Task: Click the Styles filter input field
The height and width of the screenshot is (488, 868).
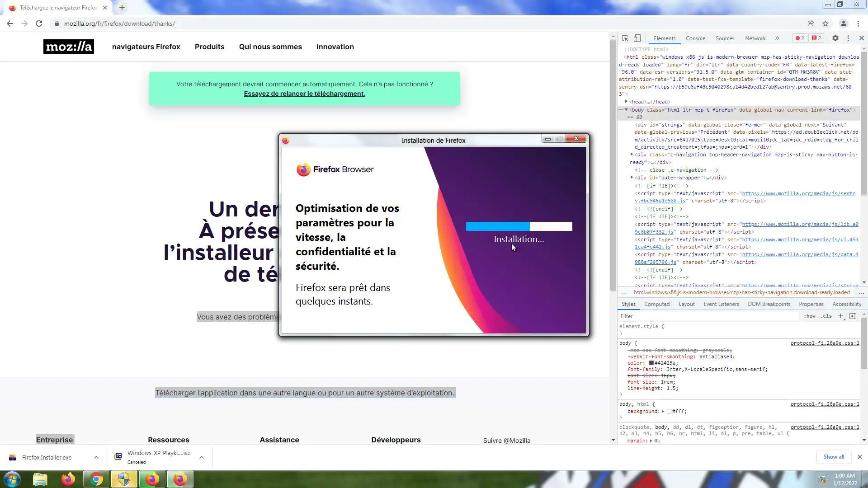Action: [x=705, y=316]
